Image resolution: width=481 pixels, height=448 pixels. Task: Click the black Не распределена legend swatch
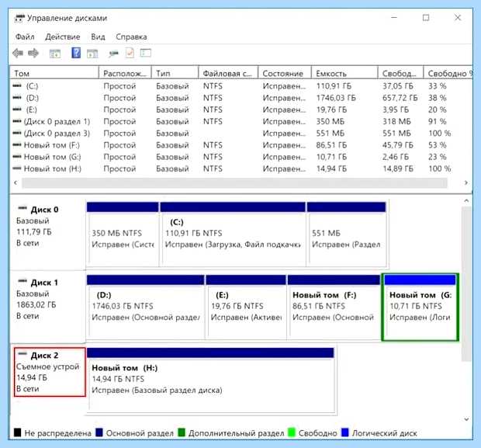[x=18, y=432]
